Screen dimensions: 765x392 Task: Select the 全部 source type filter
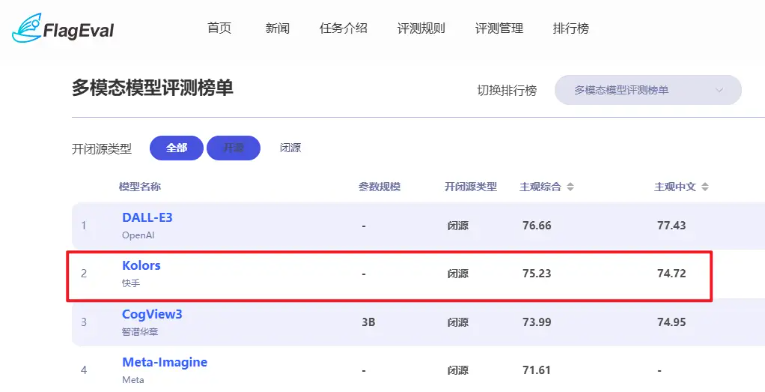click(176, 148)
